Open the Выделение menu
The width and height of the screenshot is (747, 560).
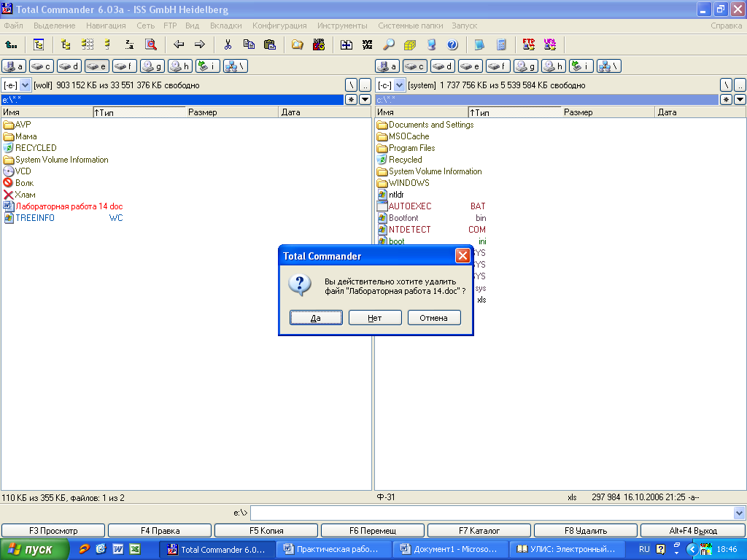54,26
